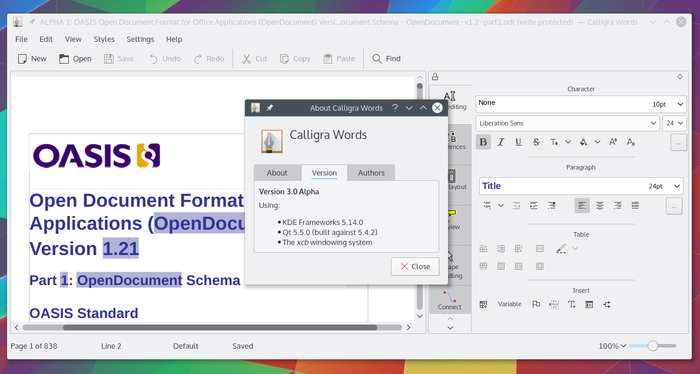The height and width of the screenshot is (374, 700).
Task: Expand the Title paragraph style dropdown
Action: (581, 186)
